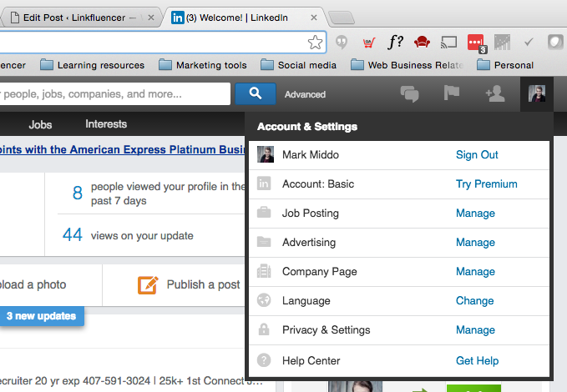
Task: Manage Job Posting
Action: pos(475,214)
